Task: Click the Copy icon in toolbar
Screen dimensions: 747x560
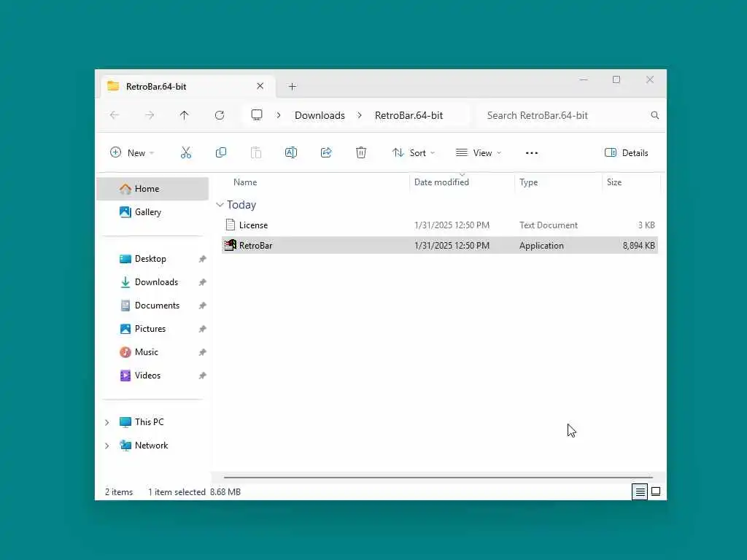Action: pos(221,152)
